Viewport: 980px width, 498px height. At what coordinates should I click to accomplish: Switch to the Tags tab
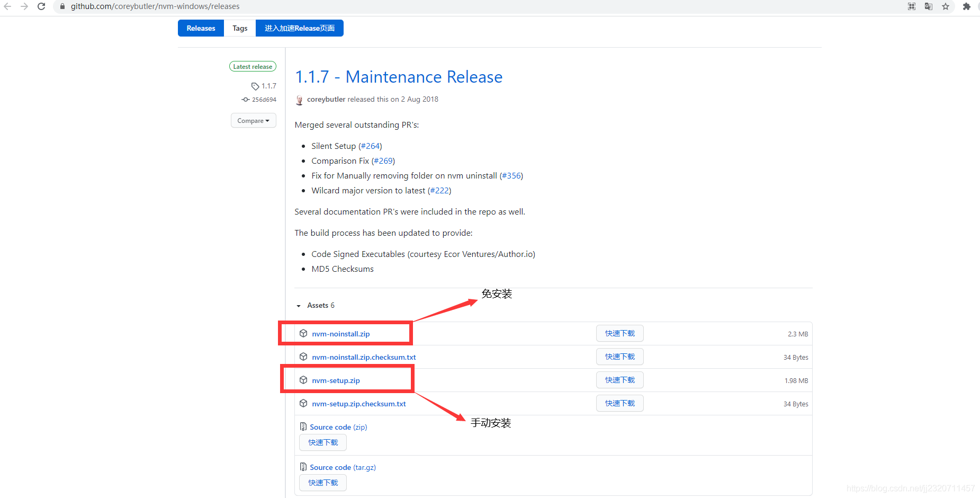(x=240, y=28)
